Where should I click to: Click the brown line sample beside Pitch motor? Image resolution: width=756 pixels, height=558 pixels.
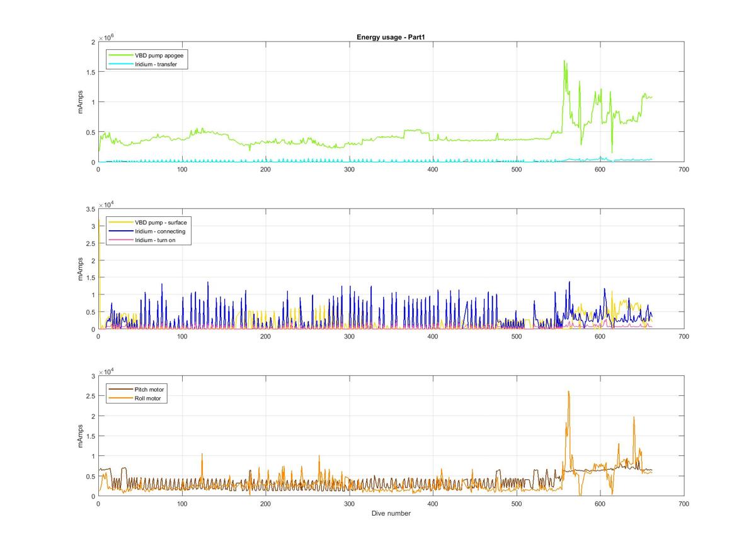click(x=121, y=390)
